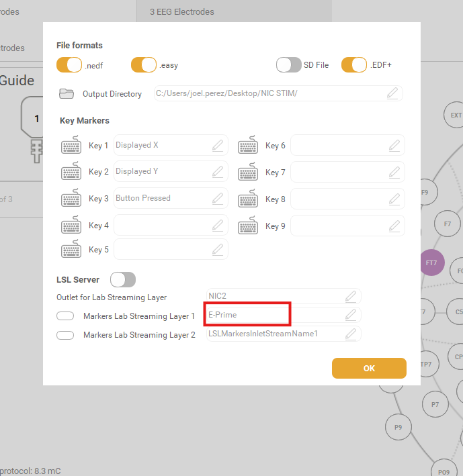Edit LSLMarkersInletStreamName1 pencil icon

(x=351, y=334)
